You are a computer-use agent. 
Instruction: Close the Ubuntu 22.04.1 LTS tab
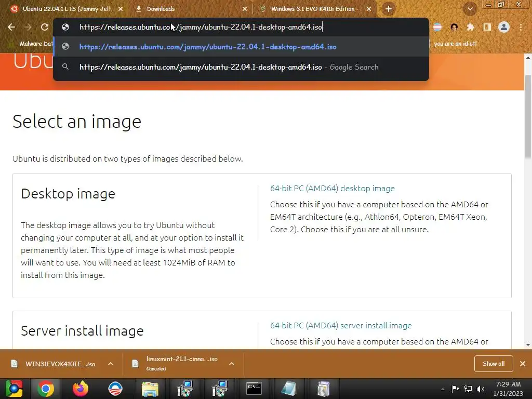pos(121,9)
